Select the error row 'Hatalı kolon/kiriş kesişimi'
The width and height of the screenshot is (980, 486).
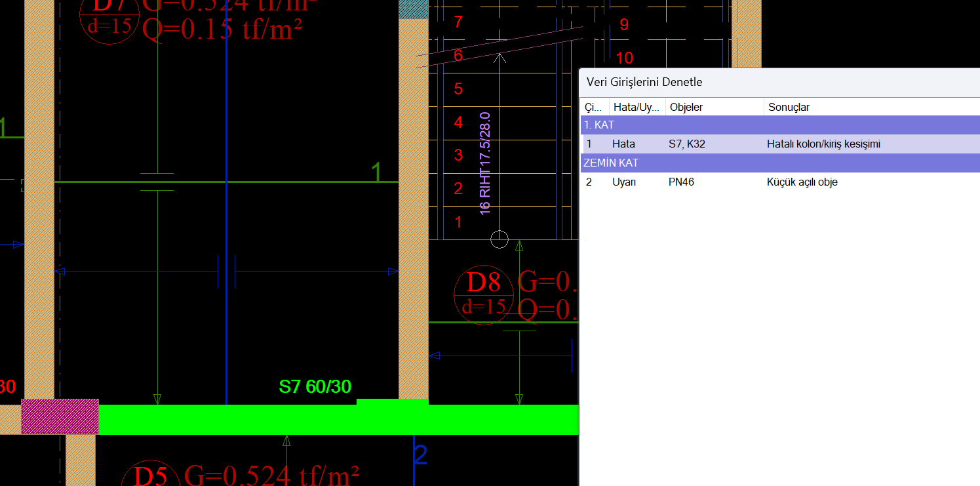(x=780, y=144)
